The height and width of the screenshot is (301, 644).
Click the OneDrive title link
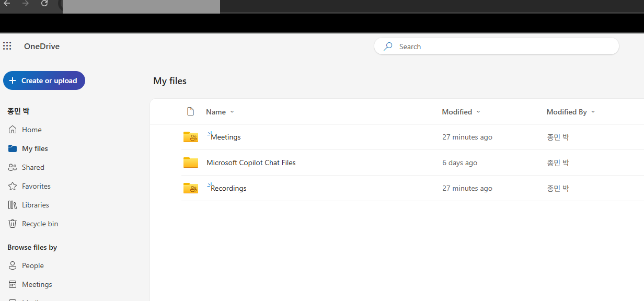[x=42, y=47]
